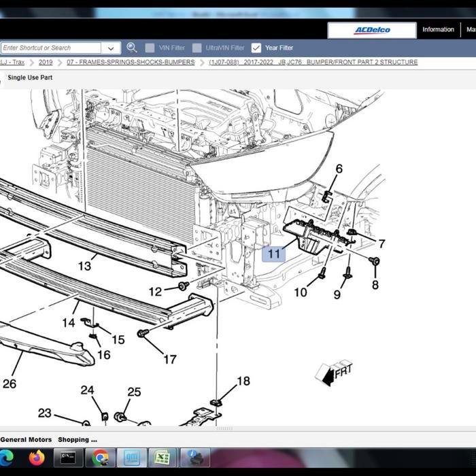This screenshot has height=476, width=476.
Task: Enable the VIN Filter checkbox
Action: 150,48
